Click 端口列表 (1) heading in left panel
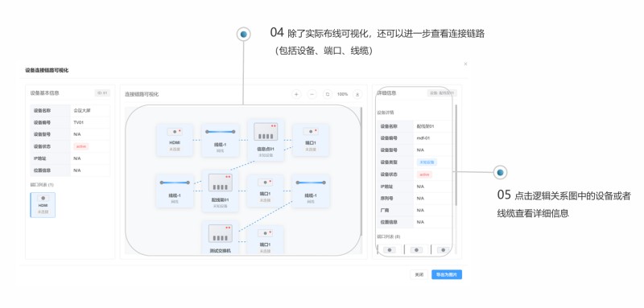 (42, 185)
